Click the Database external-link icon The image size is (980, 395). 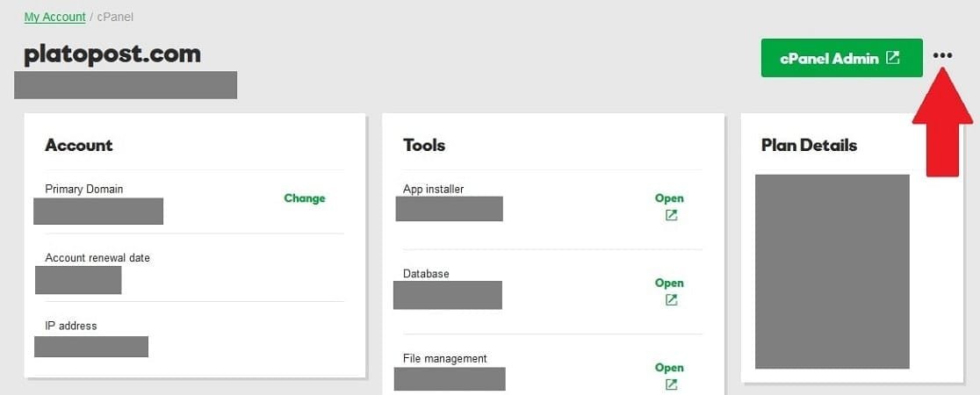(x=671, y=300)
